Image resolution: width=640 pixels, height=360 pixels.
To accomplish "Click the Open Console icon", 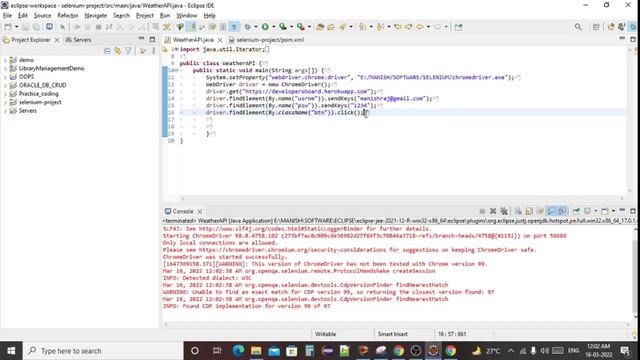I will 605,211.
